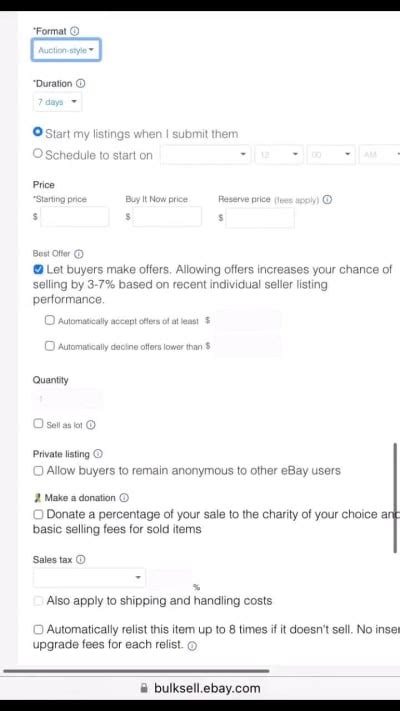
Task: Select Schedule to start on radio button
Action: tap(38, 153)
